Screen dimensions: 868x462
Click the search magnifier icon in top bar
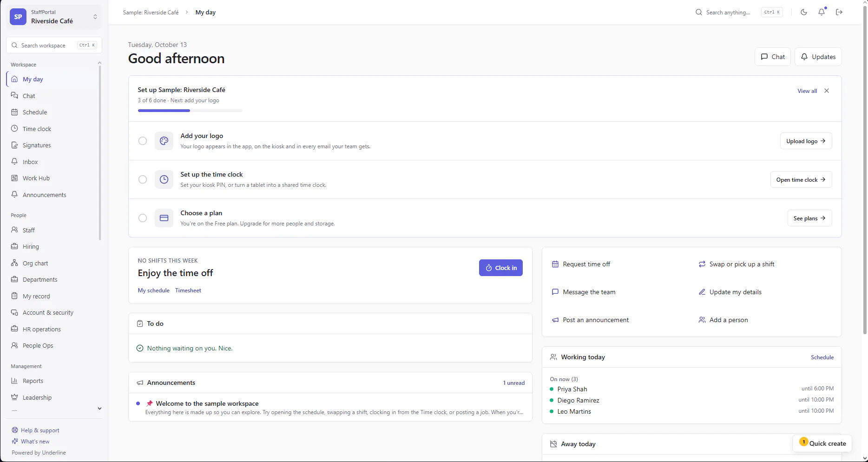point(698,12)
